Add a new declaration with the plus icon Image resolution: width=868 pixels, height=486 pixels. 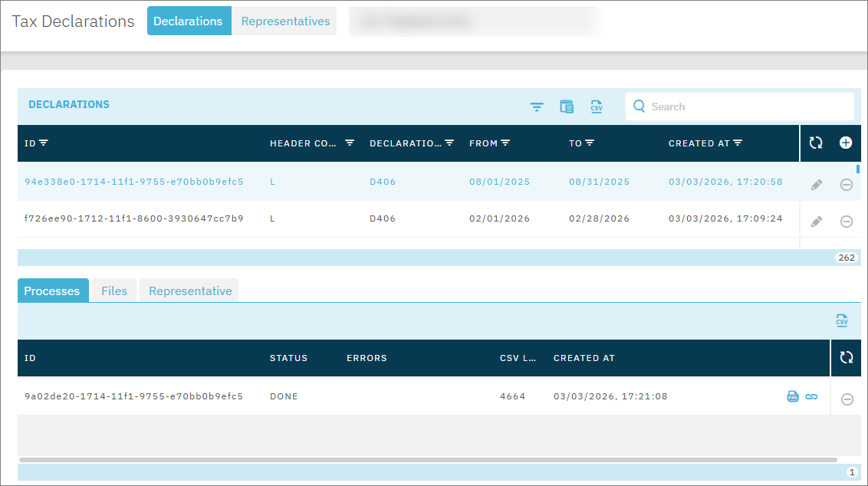click(847, 143)
